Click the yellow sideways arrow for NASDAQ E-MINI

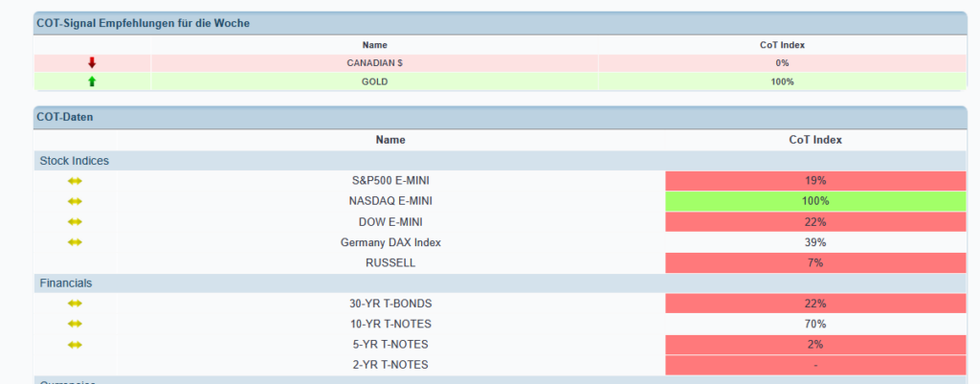point(75,201)
